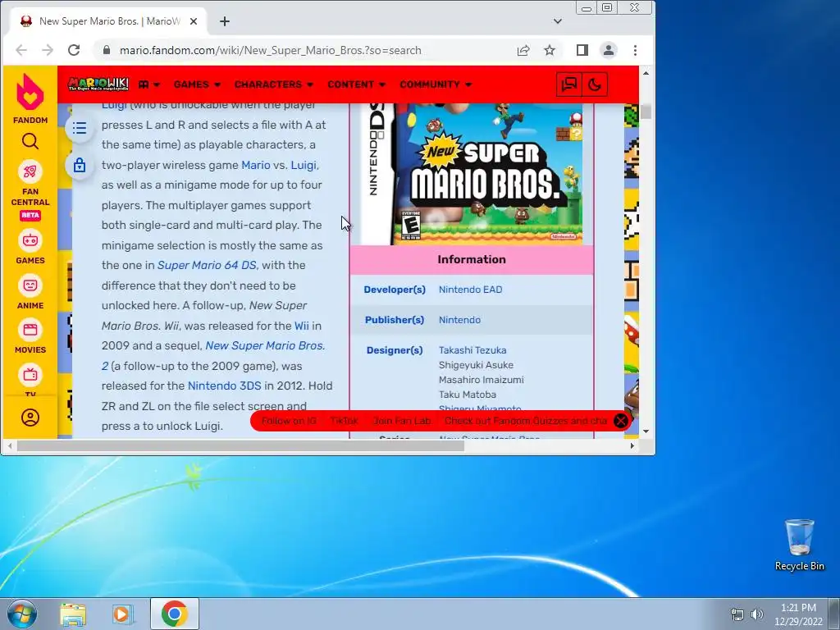
Task: Open Nintendo publisher link
Action: pos(459,320)
